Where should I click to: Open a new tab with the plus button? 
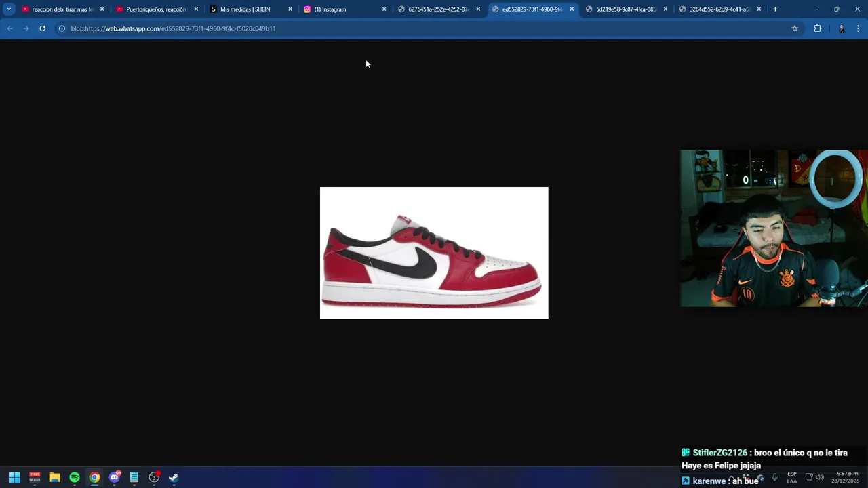775,9
